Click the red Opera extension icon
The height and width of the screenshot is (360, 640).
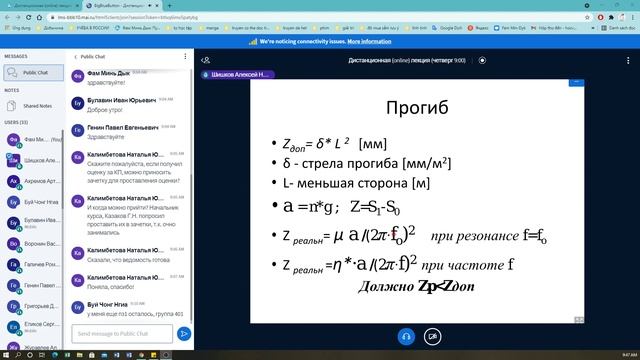coord(600,18)
